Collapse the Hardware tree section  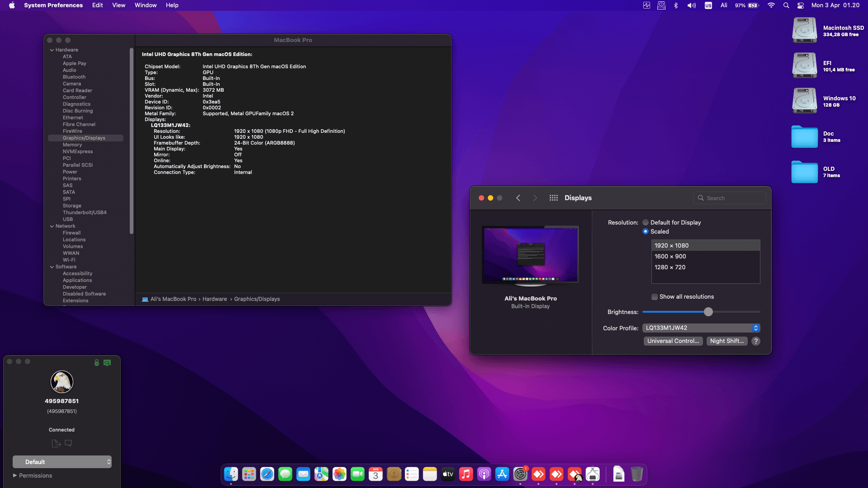coord(52,50)
